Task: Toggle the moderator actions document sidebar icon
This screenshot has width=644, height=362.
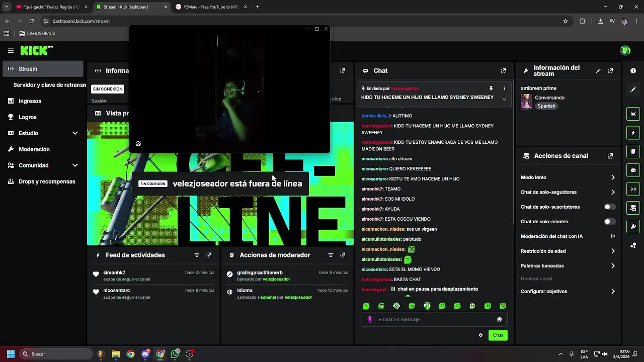Action: (x=633, y=151)
